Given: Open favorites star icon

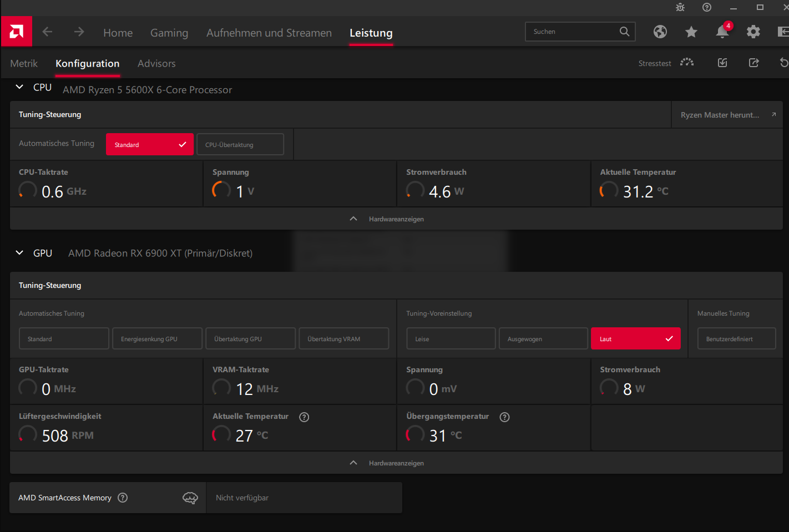Looking at the screenshot, I should [x=691, y=32].
